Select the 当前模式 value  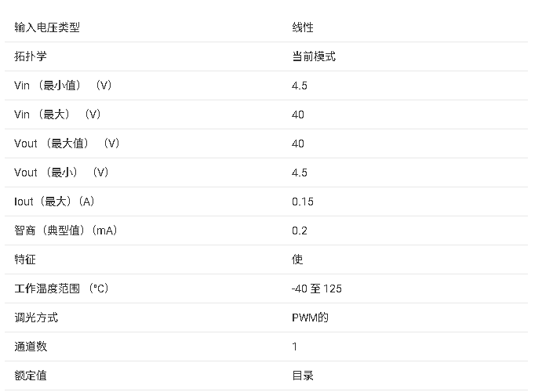[x=314, y=56]
